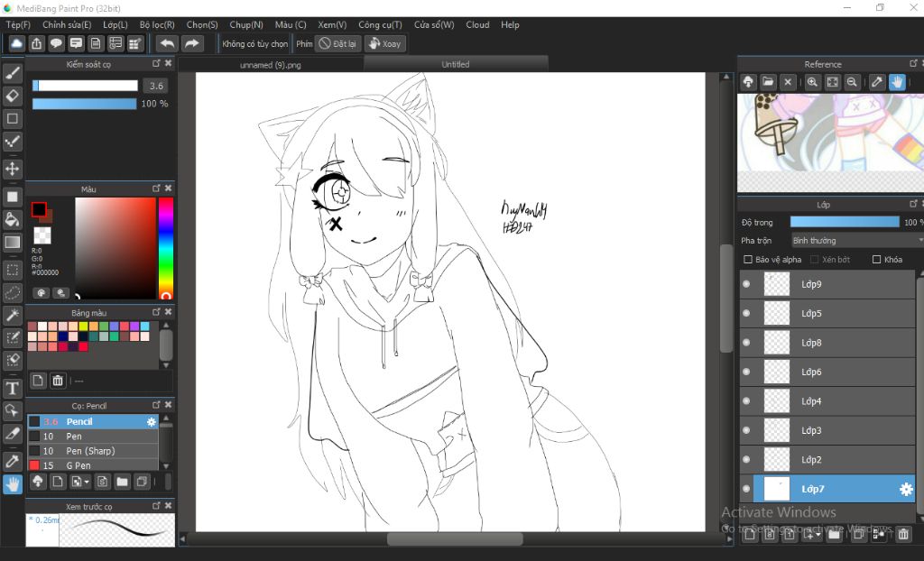Hide the Lớp3 layer
This screenshot has width=924, height=561.
point(746,430)
